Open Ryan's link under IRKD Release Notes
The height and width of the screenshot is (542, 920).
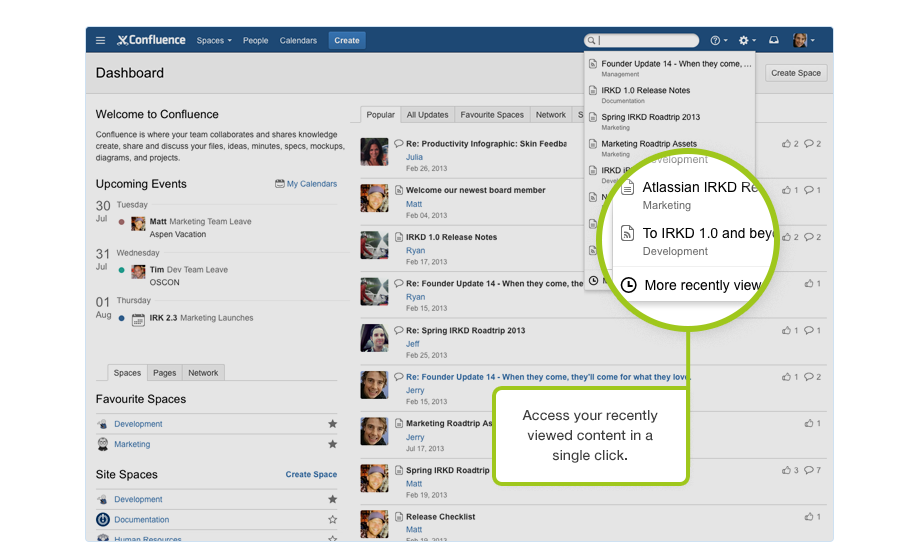tap(415, 250)
